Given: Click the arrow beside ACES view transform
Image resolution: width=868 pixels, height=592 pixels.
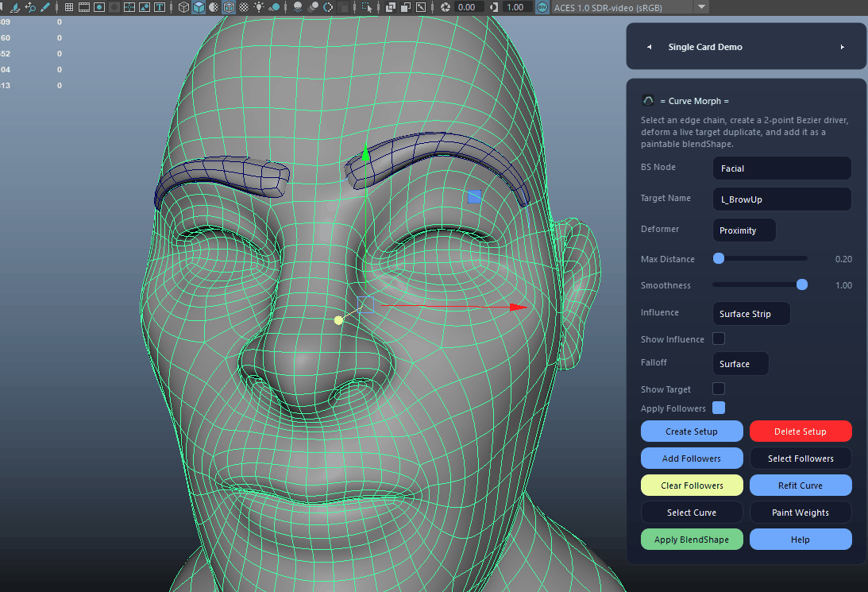Looking at the screenshot, I should [701, 7].
